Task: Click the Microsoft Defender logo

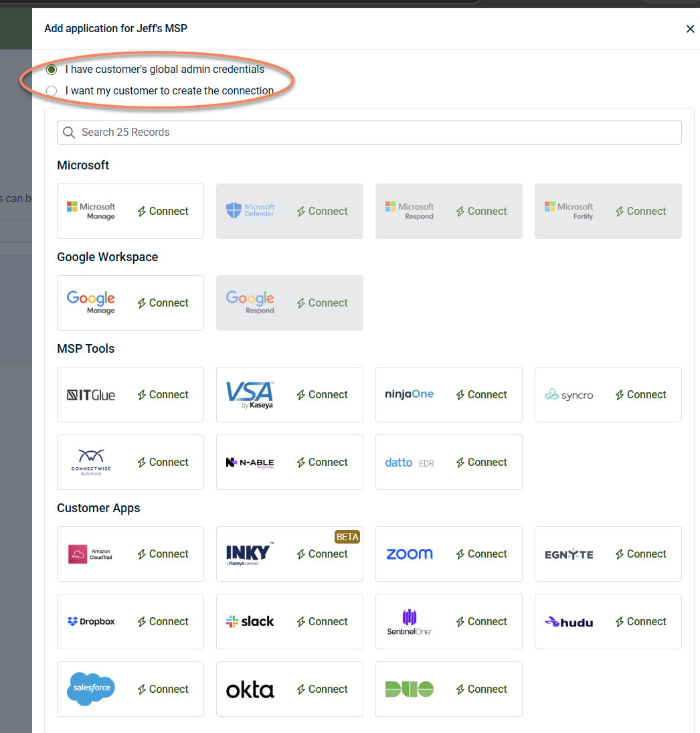Action: tap(250, 210)
